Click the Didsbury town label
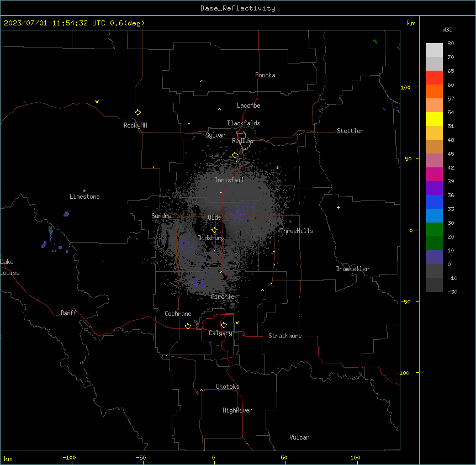Viewport: 476px width, 465px height. 211,238
